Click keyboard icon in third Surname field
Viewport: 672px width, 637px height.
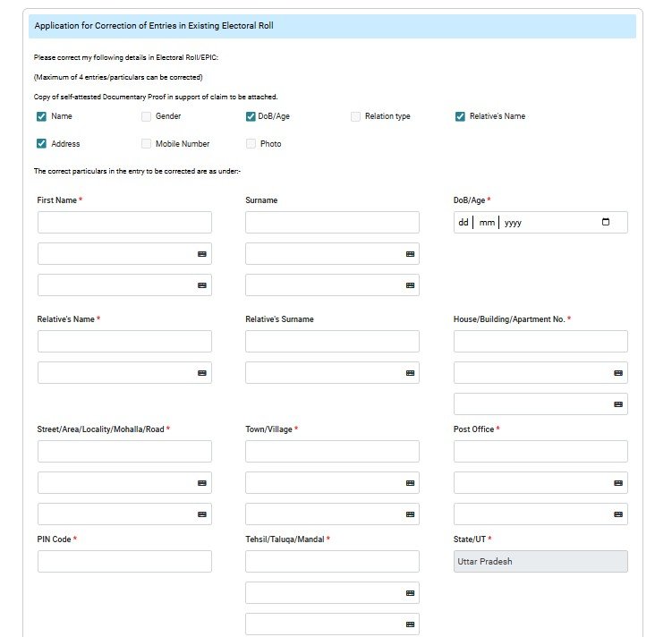(410, 285)
